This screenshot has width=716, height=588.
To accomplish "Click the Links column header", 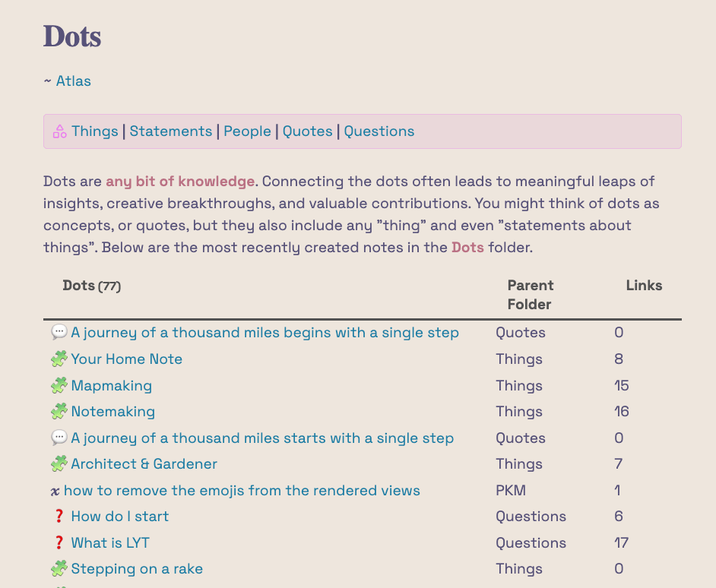I will (644, 286).
